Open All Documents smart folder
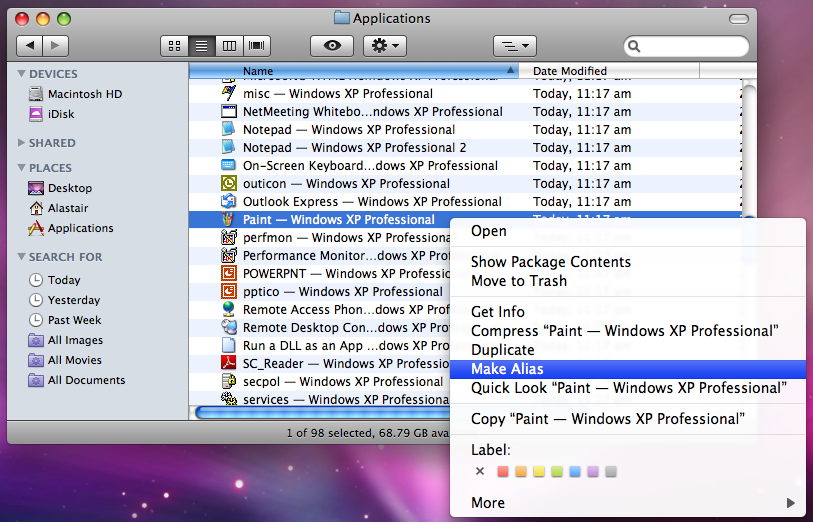Image resolution: width=813 pixels, height=522 pixels. (x=77, y=380)
